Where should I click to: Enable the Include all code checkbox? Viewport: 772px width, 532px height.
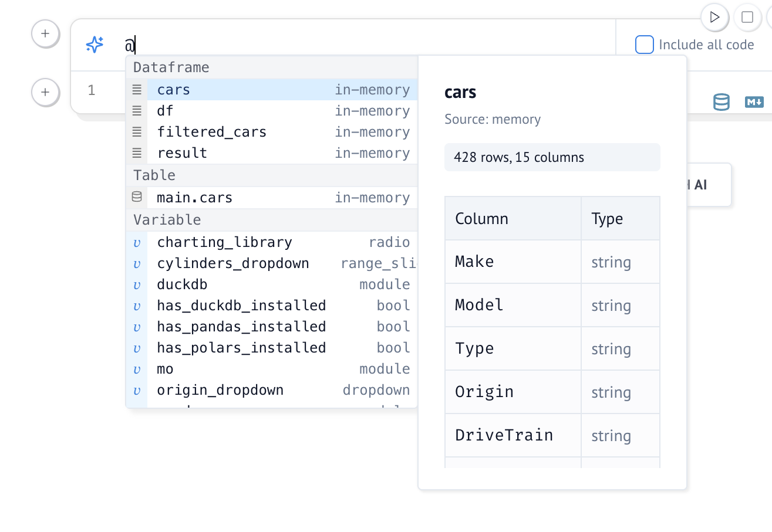(645, 45)
